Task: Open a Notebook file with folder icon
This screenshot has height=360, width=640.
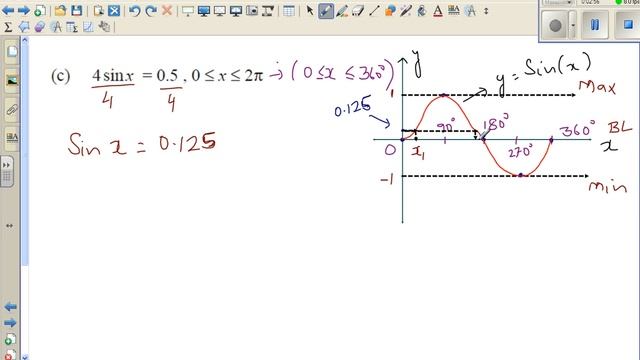Action: 60,11
